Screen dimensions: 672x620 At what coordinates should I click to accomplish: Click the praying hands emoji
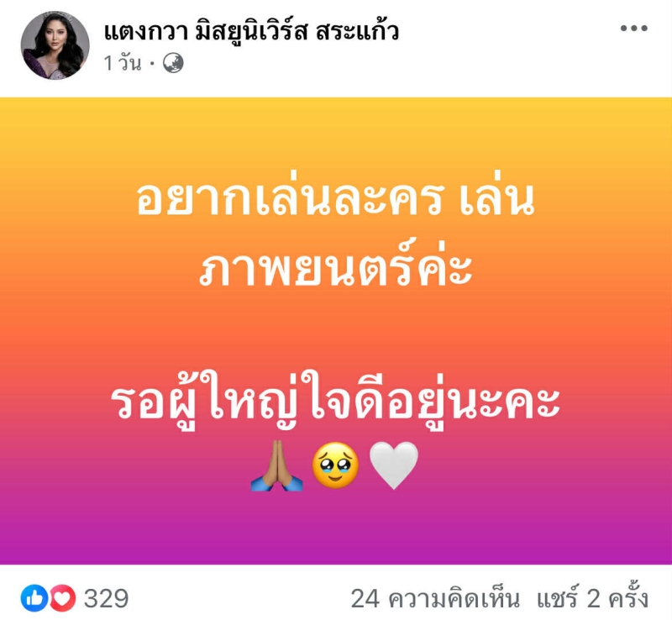277,465
